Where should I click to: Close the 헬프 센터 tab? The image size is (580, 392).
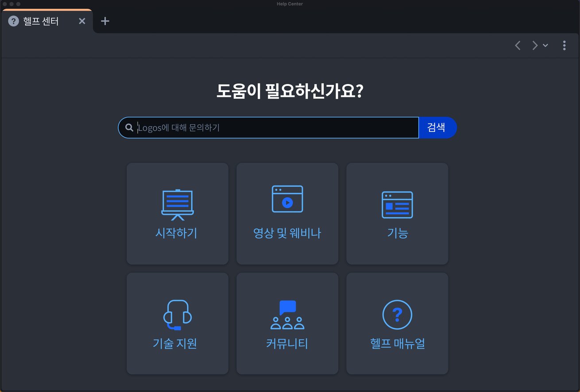82,21
